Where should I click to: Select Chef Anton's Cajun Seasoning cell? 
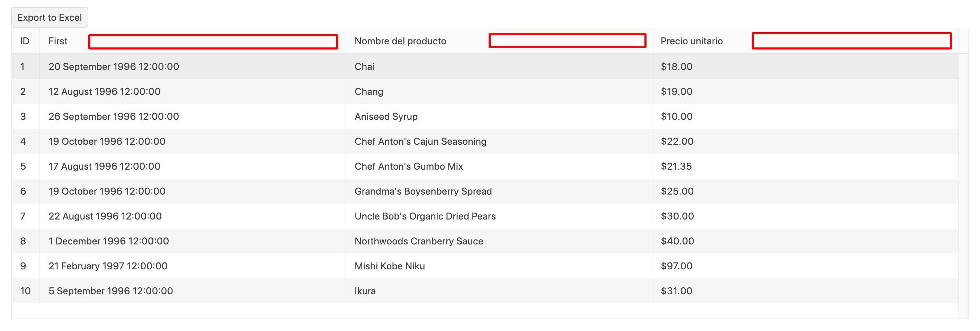pyautogui.click(x=420, y=142)
